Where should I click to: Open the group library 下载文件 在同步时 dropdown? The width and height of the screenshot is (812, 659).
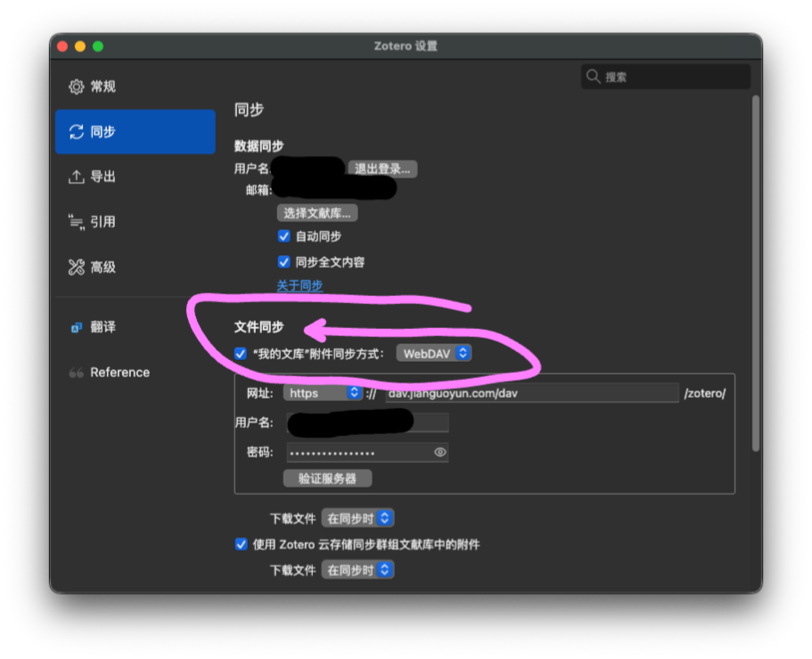click(357, 570)
